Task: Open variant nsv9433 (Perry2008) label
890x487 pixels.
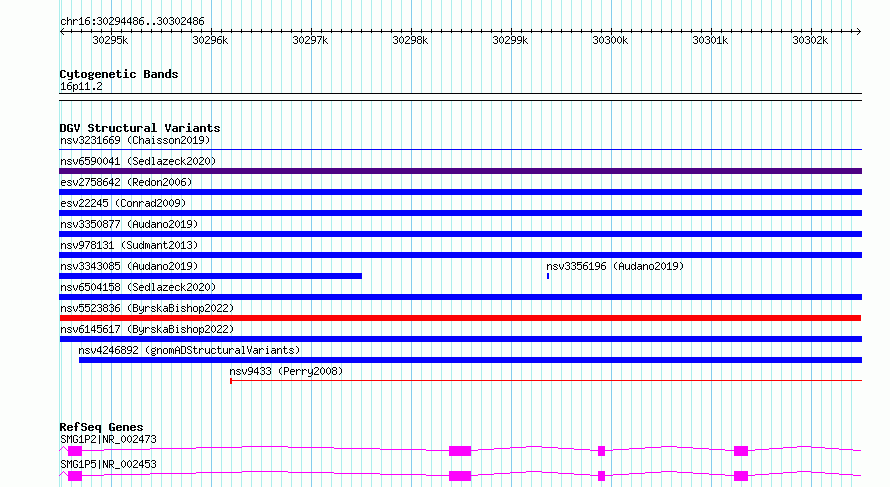Action: click(x=286, y=371)
